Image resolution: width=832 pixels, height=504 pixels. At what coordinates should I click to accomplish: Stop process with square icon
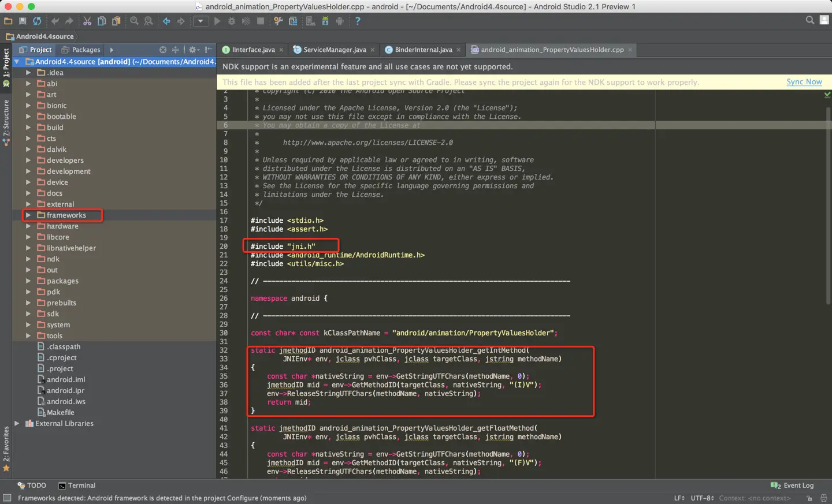tap(261, 21)
